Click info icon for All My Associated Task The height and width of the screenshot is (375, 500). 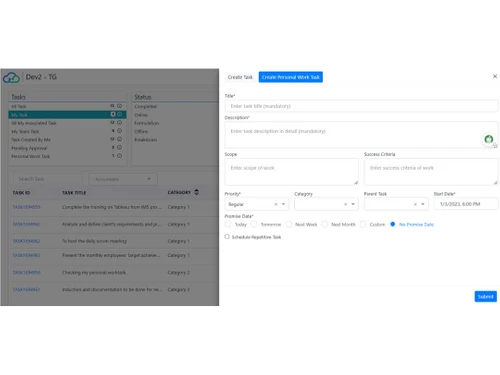pos(119,123)
